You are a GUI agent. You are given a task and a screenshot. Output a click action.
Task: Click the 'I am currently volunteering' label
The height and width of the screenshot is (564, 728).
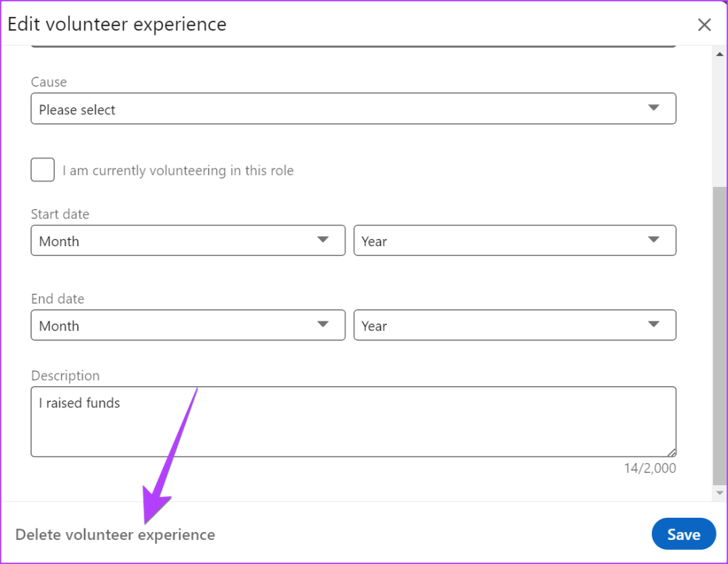pyautogui.click(x=178, y=171)
